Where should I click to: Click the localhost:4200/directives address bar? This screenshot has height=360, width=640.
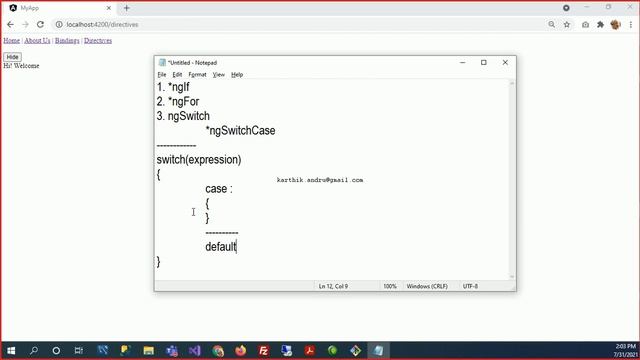coord(302,24)
